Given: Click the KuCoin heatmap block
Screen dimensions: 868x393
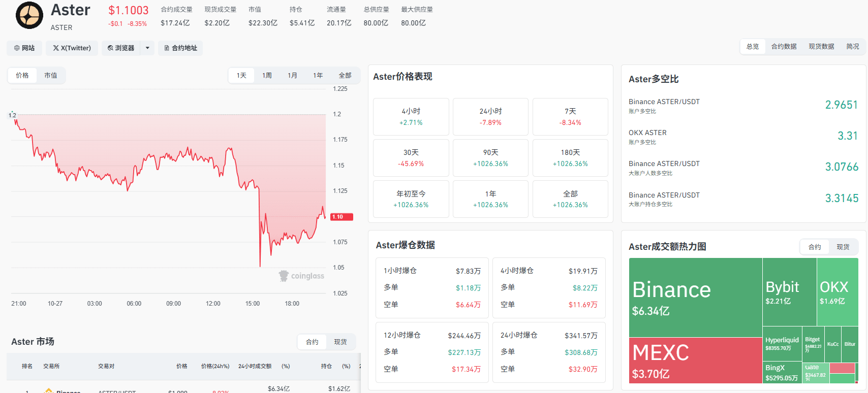Looking at the screenshot, I should tap(833, 344).
